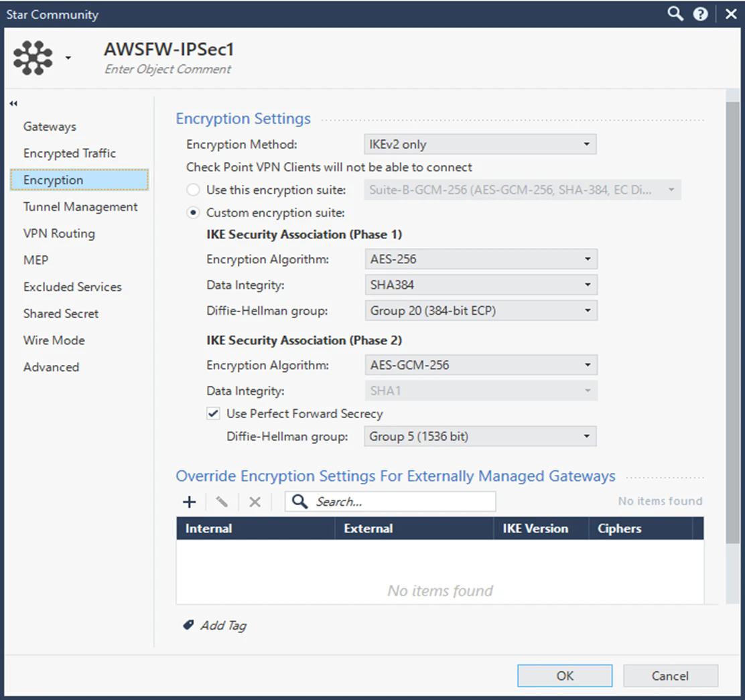Select Custom encryption suite radio
This screenshot has width=745, height=700.
pos(193,213)
